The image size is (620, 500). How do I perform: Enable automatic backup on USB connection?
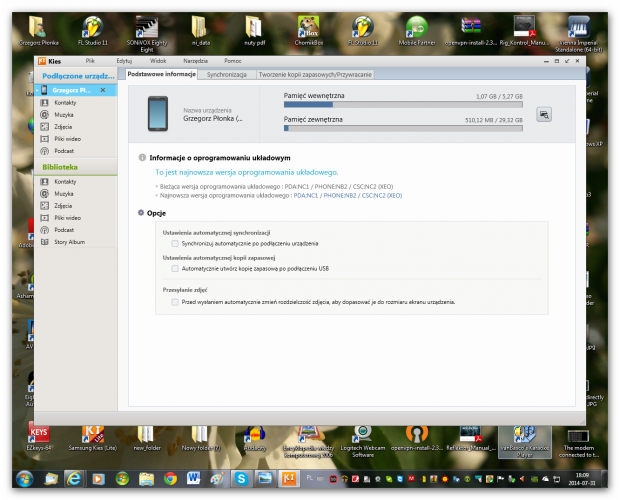175,269
